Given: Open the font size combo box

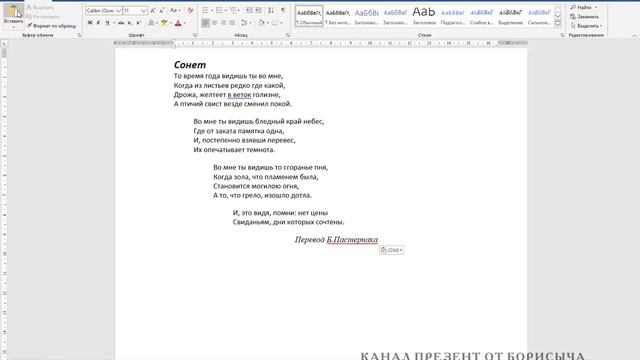Looking at the screenshot, I should click(x=135, y=11).
